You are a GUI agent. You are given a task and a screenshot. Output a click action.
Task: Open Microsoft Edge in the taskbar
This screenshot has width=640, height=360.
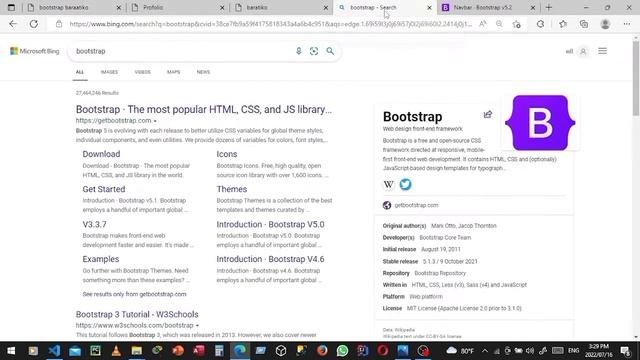pyautogui.click(x=240, y=351)
